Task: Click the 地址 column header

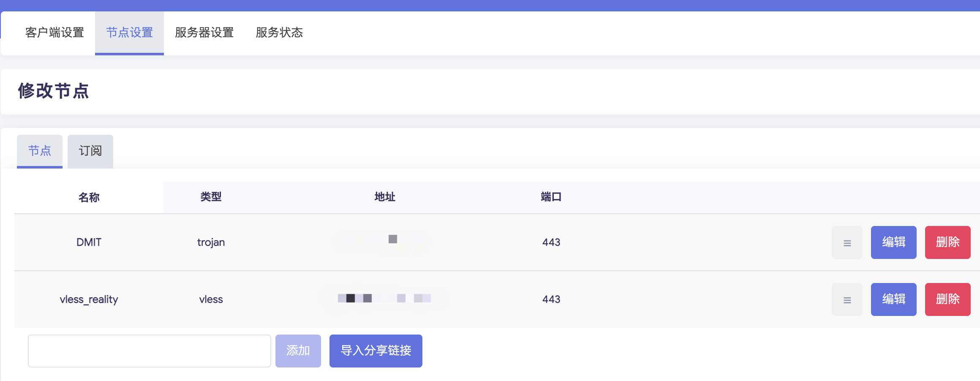Action: (x=385, y=197)
